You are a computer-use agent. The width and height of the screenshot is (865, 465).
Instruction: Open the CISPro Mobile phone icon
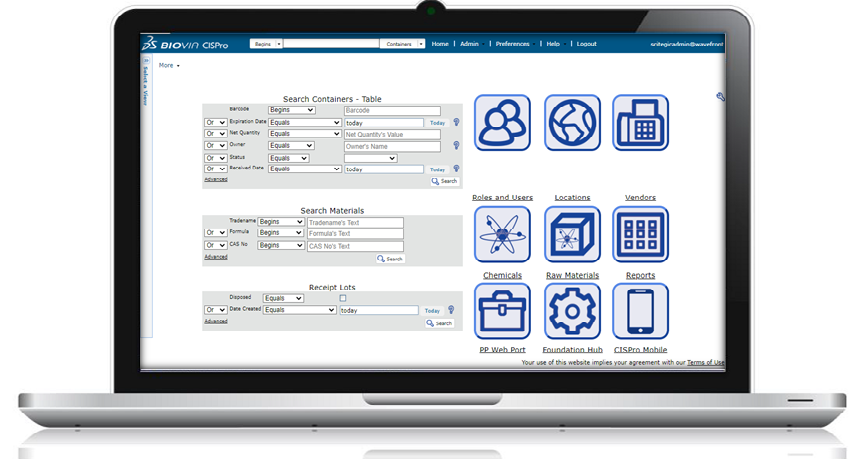tap(640, 311)
